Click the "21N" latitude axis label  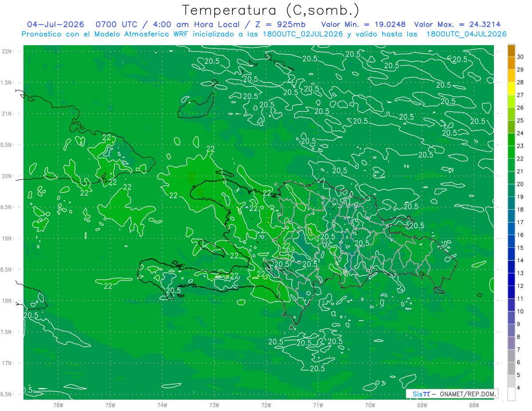(8, 114)
